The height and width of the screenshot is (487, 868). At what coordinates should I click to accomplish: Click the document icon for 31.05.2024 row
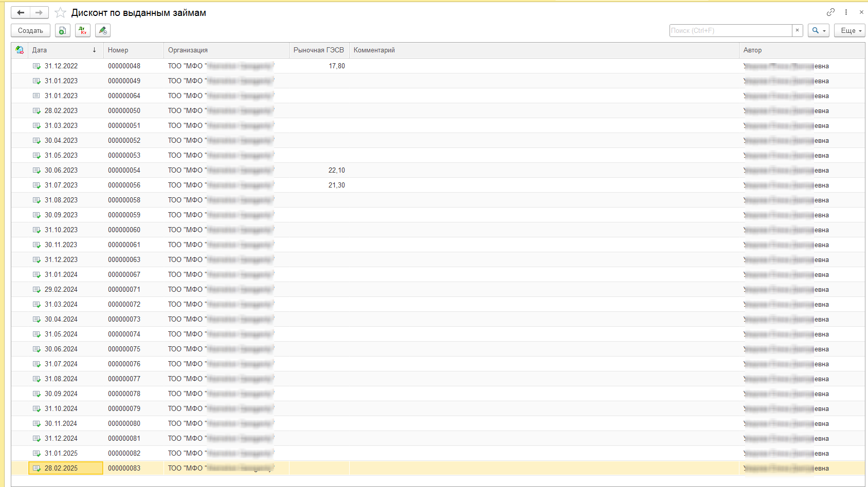[x=37, y=334]
